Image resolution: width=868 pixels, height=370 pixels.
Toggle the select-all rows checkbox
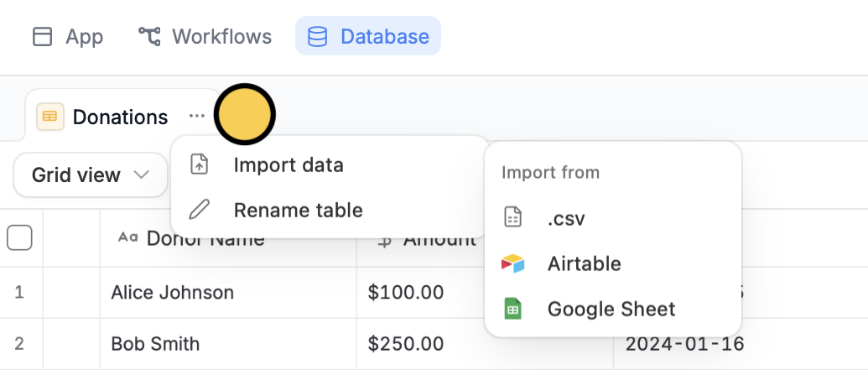click(19, 238)
